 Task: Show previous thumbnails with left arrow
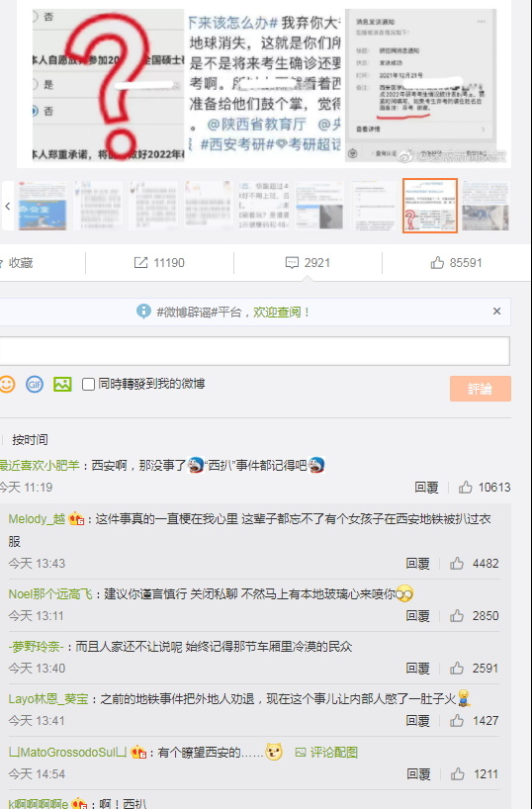[x=7, y=206]
